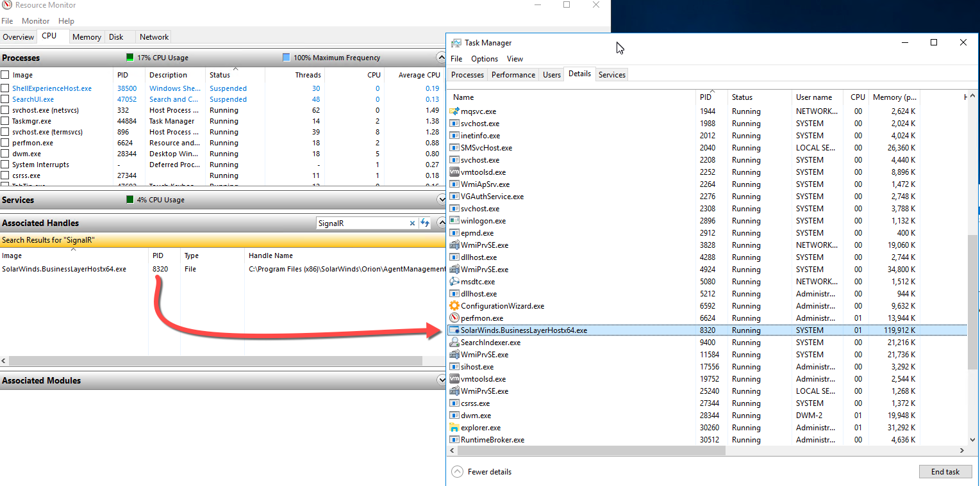
Task: Sort Resource Monitor processes by Threads column
Action: click(294, 75)
